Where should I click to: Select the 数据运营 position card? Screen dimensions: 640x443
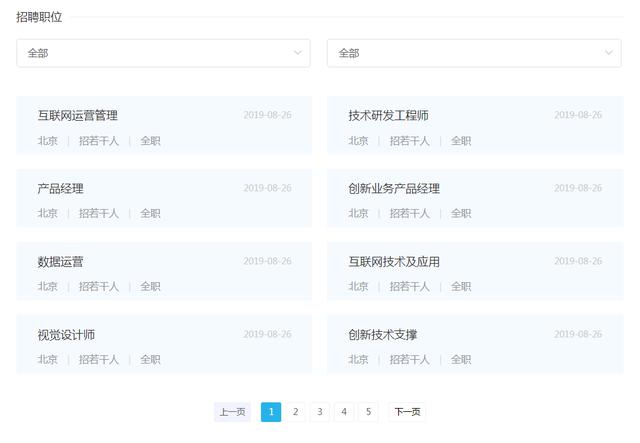[x=61, y=262]
